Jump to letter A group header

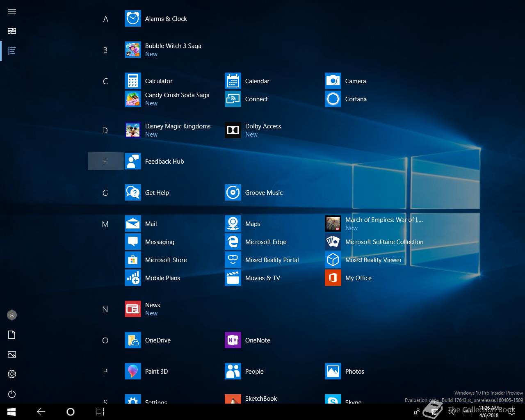105,19
